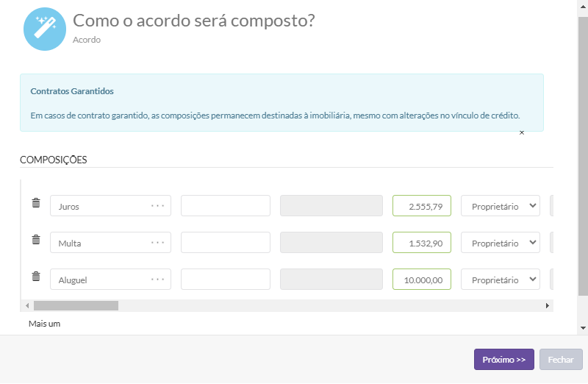Add another composition with Mais um
The height and width of the screenshot is (384, 588).
[x=44, y=324]
